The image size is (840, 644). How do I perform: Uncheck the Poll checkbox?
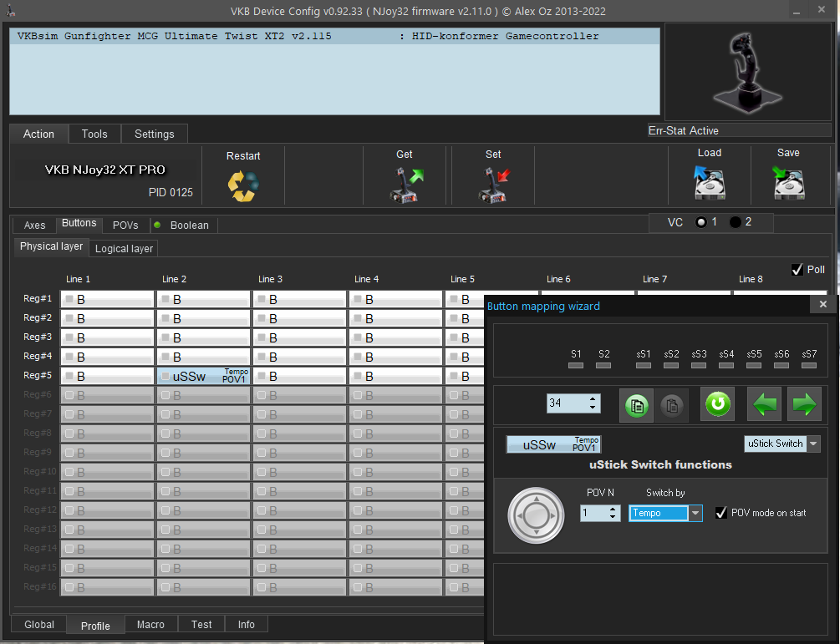tap(797, 270)
